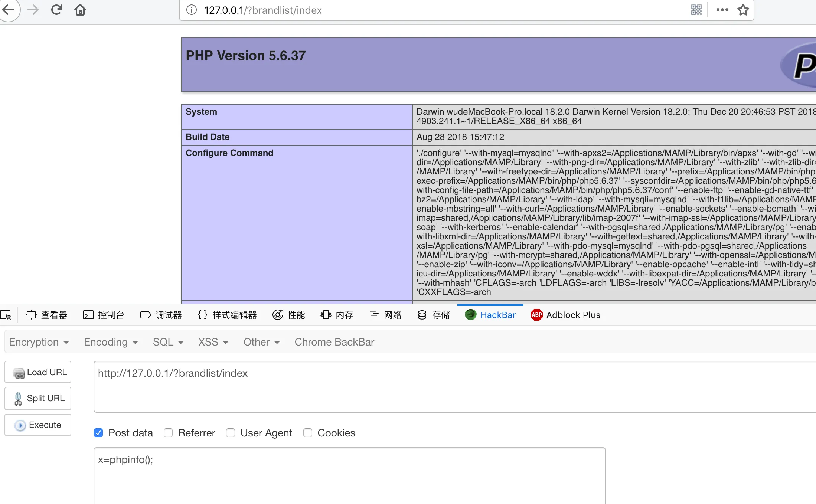Enable the Referrer checkbox
The width and height of the screenshot is (816, 504).
coord(168,433)
